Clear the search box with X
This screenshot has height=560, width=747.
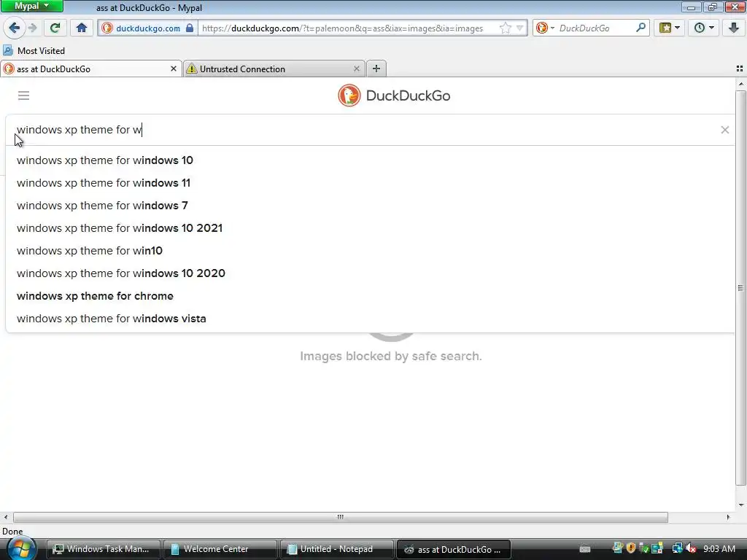[x=724, y=130]
